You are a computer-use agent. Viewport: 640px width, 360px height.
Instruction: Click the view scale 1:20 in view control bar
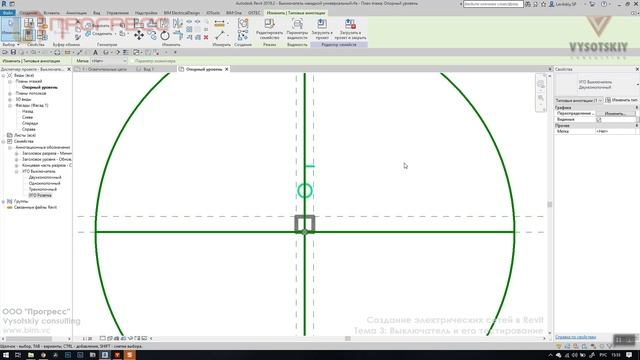87,338
